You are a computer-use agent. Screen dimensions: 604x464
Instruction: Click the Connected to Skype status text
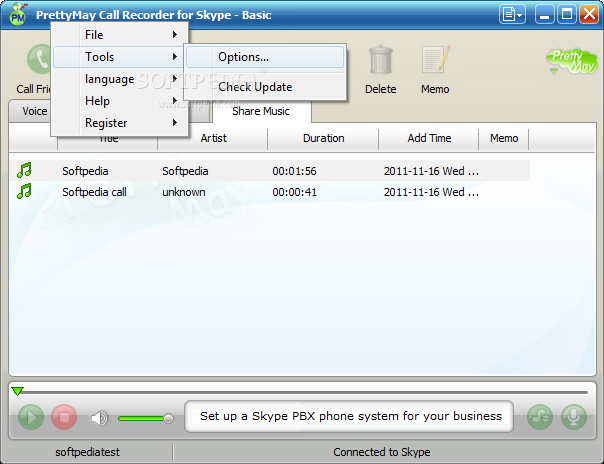coord(381,452)
